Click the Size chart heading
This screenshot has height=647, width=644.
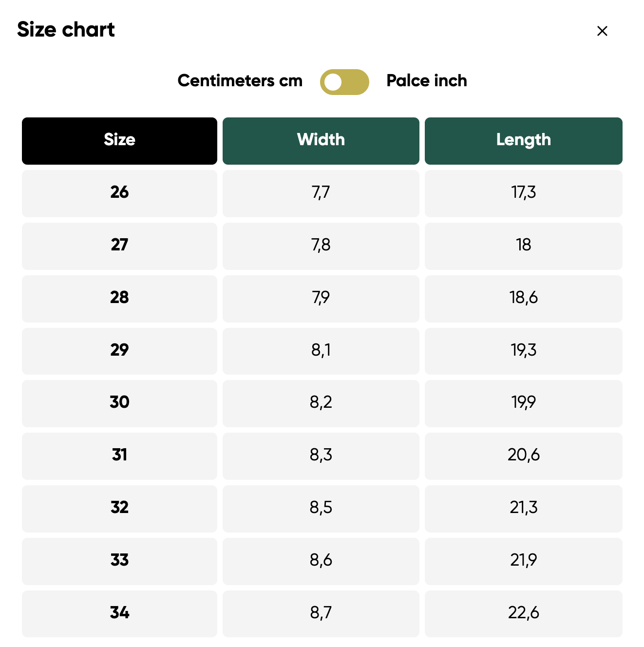[x=66, y=30]
